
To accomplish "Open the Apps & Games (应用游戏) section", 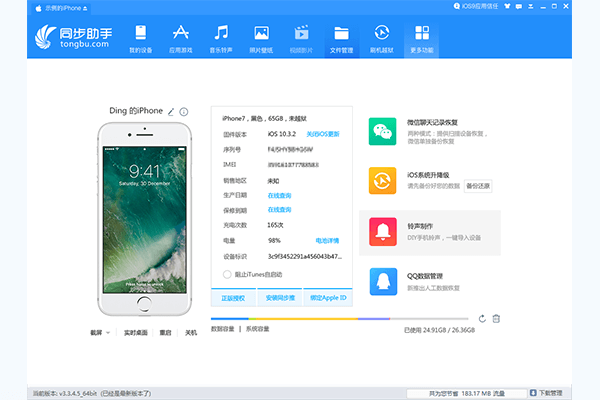I will point(181,39).
